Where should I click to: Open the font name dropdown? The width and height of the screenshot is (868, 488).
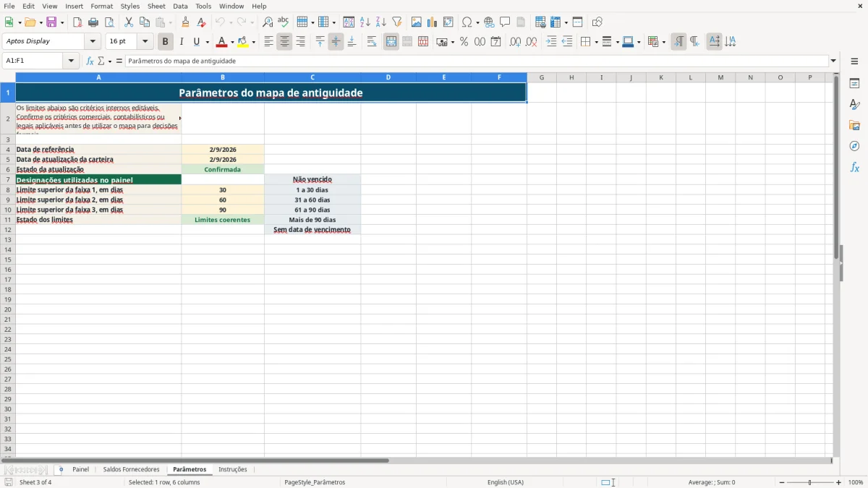point(93,42)
